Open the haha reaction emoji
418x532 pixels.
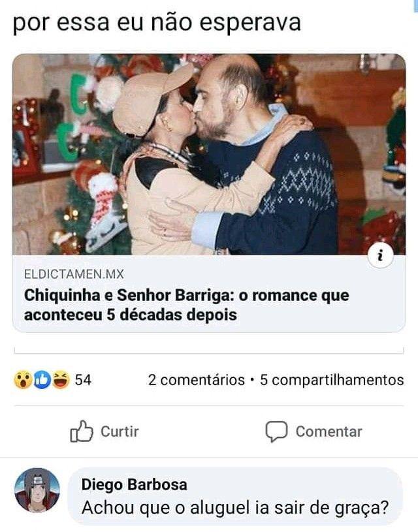[x=61, y=380]
